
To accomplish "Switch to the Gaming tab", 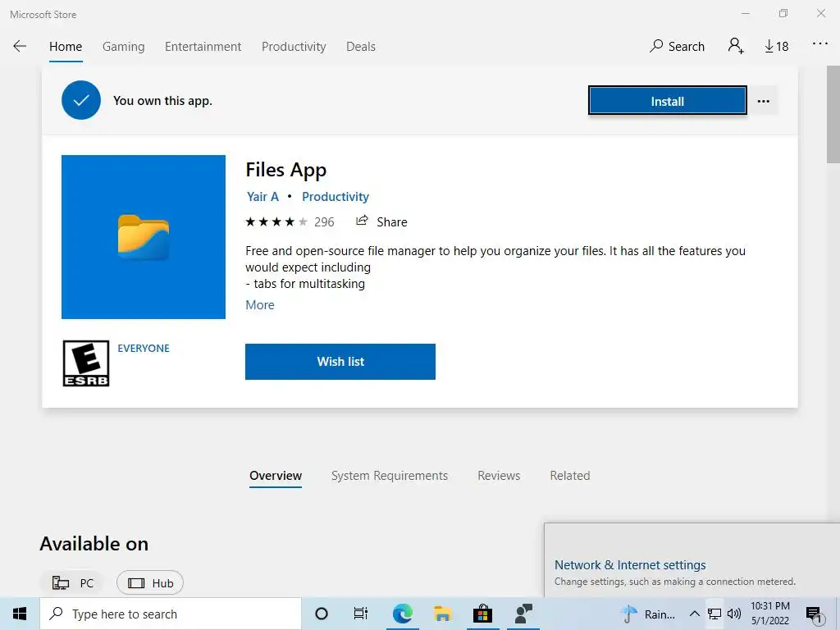I will (123, 47).
